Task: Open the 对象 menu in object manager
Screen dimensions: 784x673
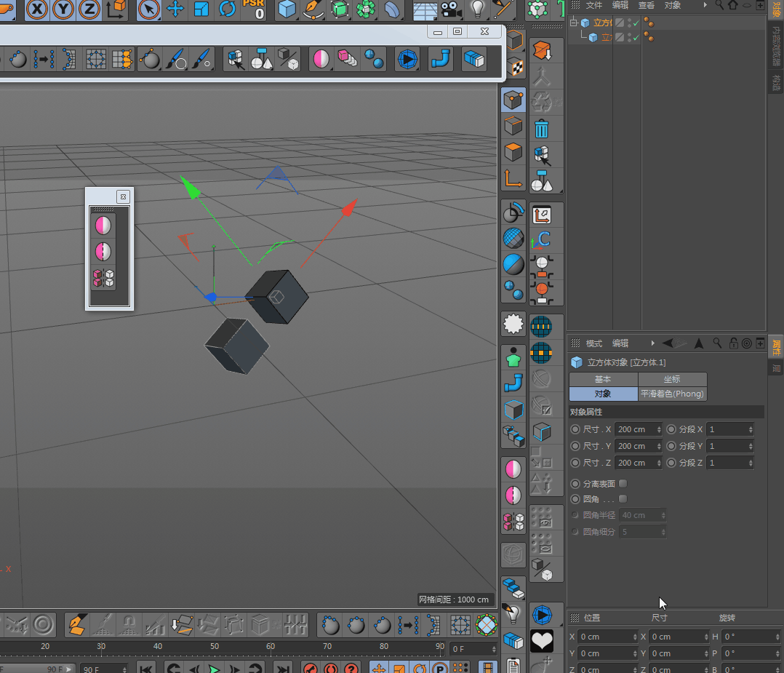Action: click(x=673, y=6)
